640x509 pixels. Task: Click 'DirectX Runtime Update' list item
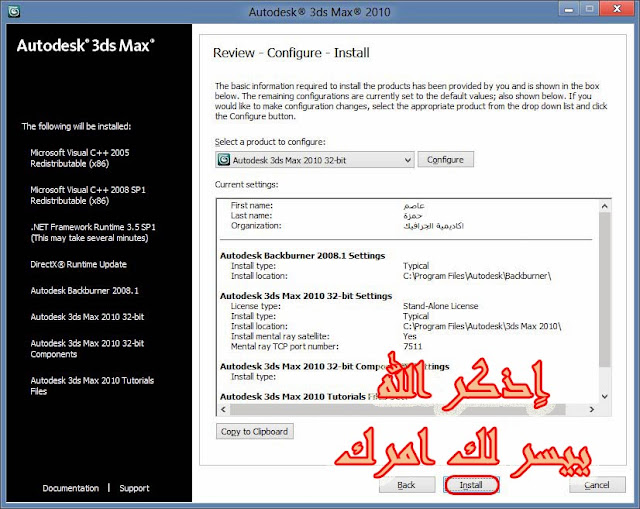pyautogui.click(x=78, y=264)
